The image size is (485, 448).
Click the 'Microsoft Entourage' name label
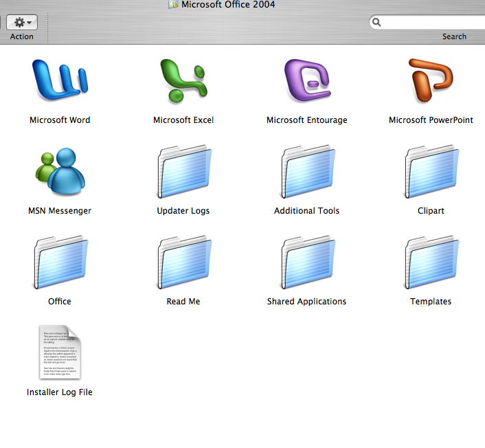[x=307, y=120]
